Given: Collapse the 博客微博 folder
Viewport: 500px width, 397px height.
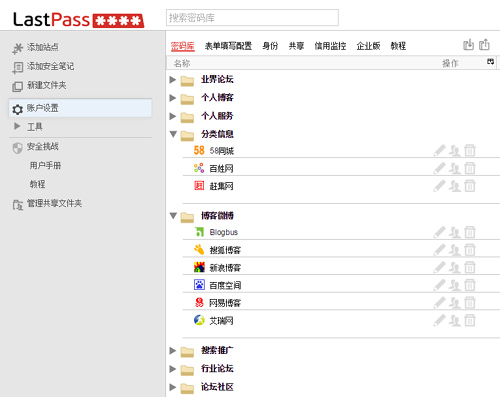Looking at the screenshot, I should click(x=173, y=216).
